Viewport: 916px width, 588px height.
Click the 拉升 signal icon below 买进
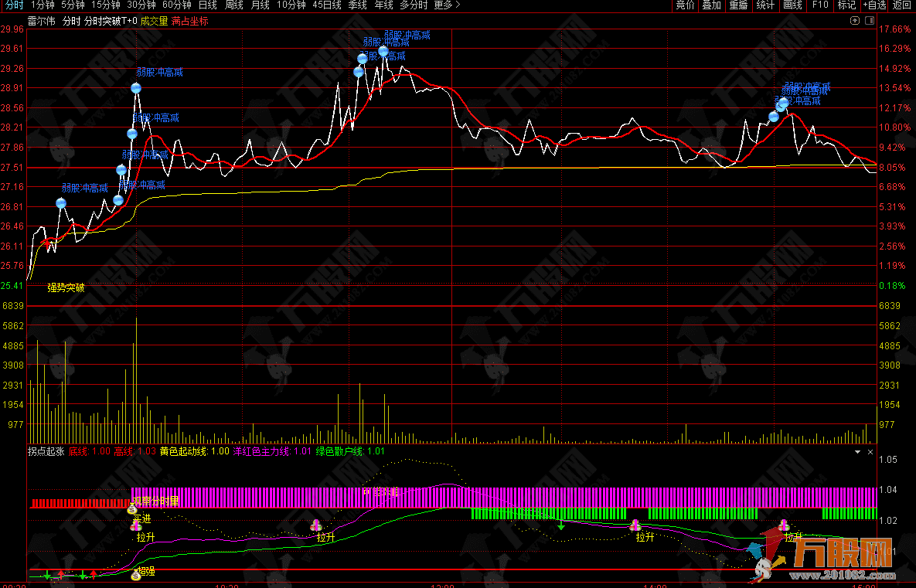point(135,527)
